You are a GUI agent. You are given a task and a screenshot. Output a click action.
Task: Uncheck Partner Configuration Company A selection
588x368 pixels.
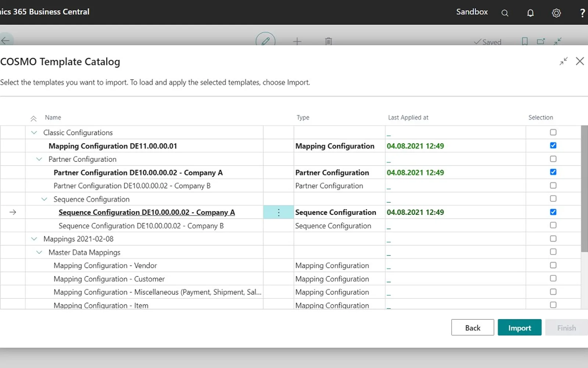[553, 172]
